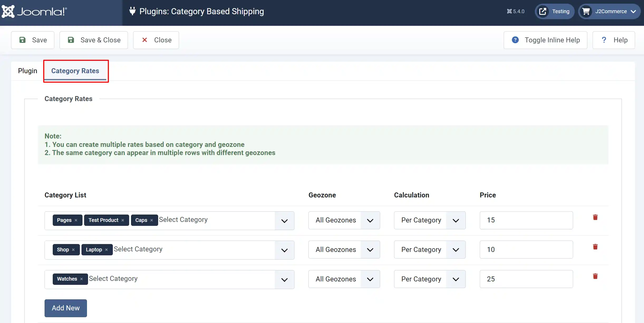This screenshot has height=323, width=644.
Task: Remove Laptop category tag
Action: [x=106, y=250]
